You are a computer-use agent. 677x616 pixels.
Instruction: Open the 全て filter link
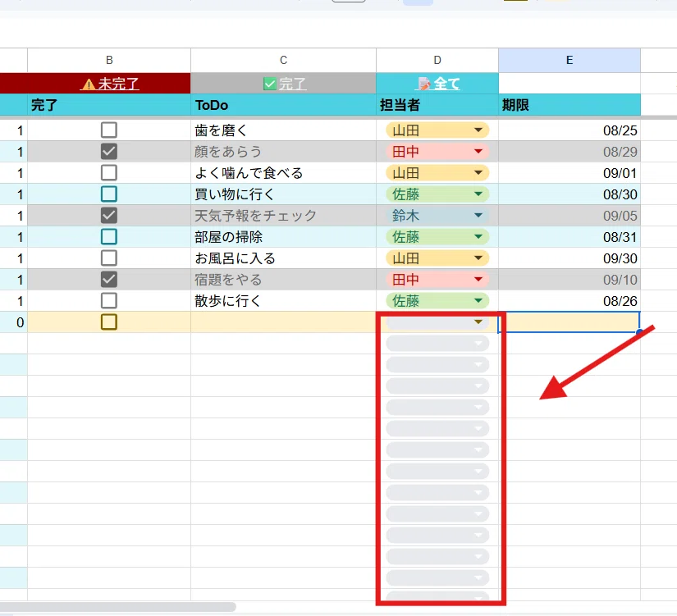[438, 84]
